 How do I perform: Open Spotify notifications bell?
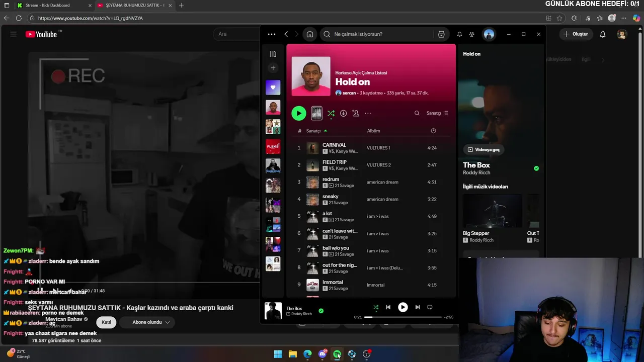click(459, 34)
